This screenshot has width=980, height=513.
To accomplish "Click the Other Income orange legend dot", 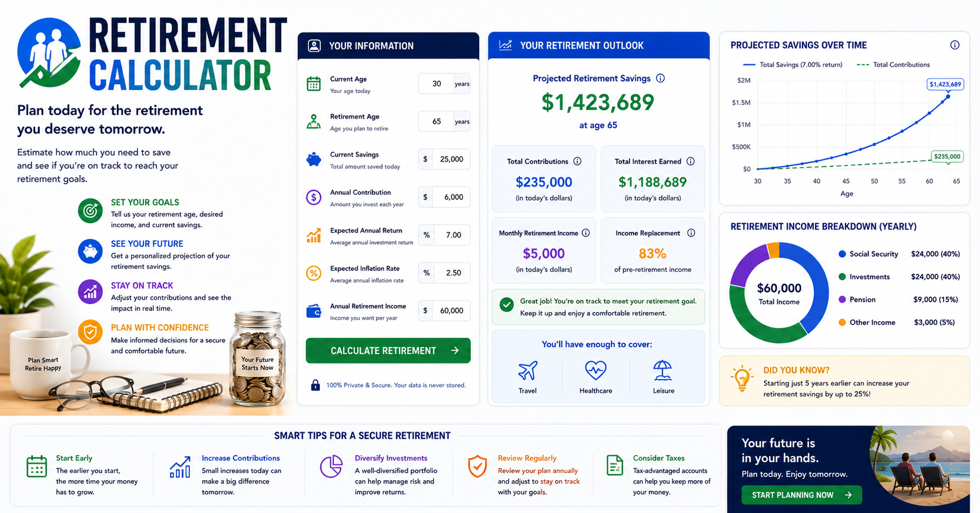I will [842, 322].
